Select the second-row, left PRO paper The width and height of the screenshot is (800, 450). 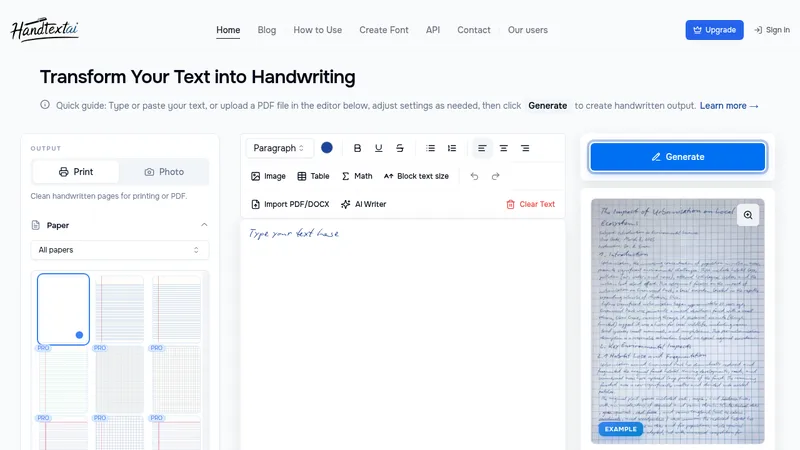pyautogui.click(x=63, y=379)
